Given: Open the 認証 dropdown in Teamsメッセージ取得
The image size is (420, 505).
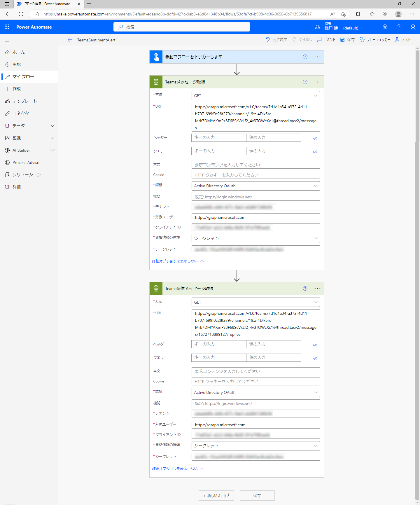Looking at the screenshot, I should coord(256,186).
